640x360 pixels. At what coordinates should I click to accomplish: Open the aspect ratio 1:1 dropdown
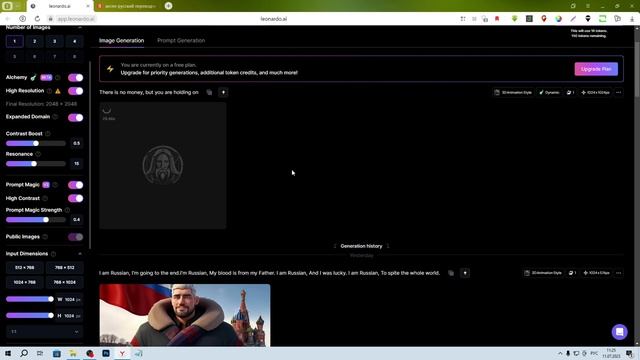(x=44, y=332)
